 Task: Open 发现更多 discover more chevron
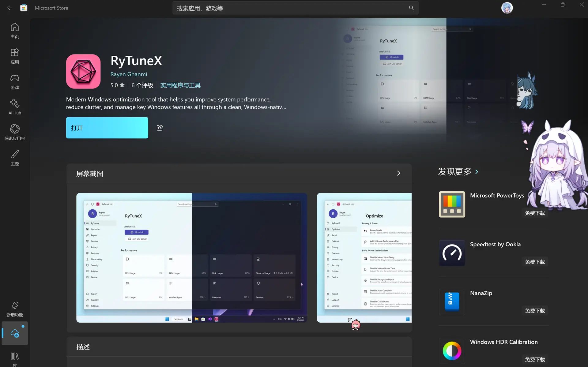[x=477, y=172]
